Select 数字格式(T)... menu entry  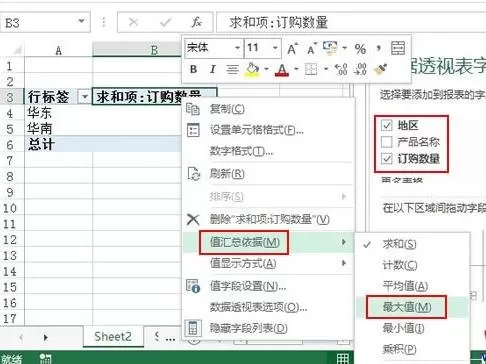(268, 152)
